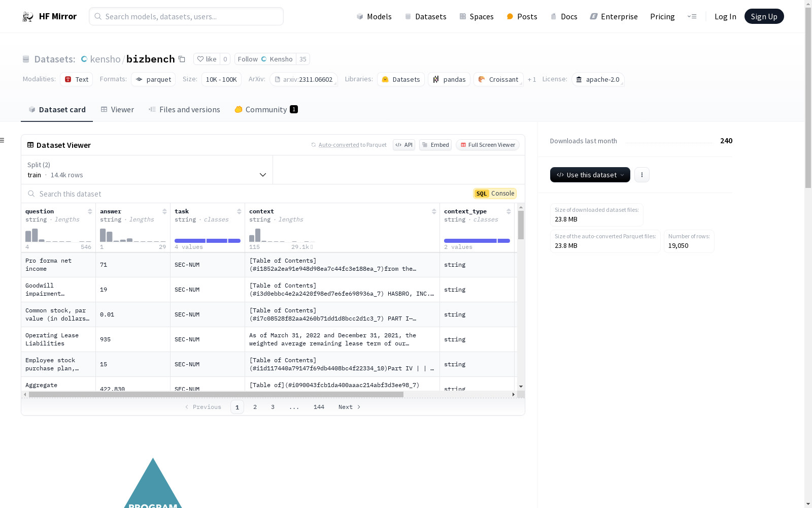Open the Full Screen Viewer
The width and height of the screenshot is (812, 508).
tap(488, 145)
